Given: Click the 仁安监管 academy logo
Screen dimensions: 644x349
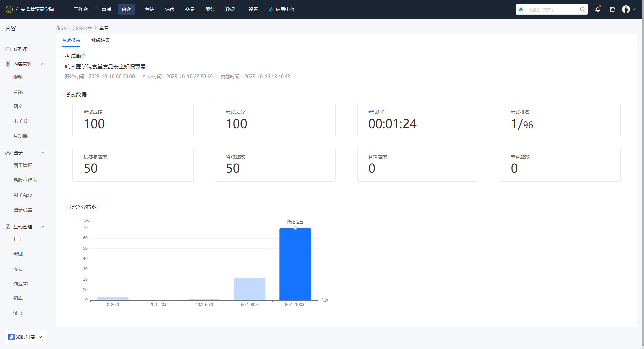Looking at the screenshot, I should [9, 9].
